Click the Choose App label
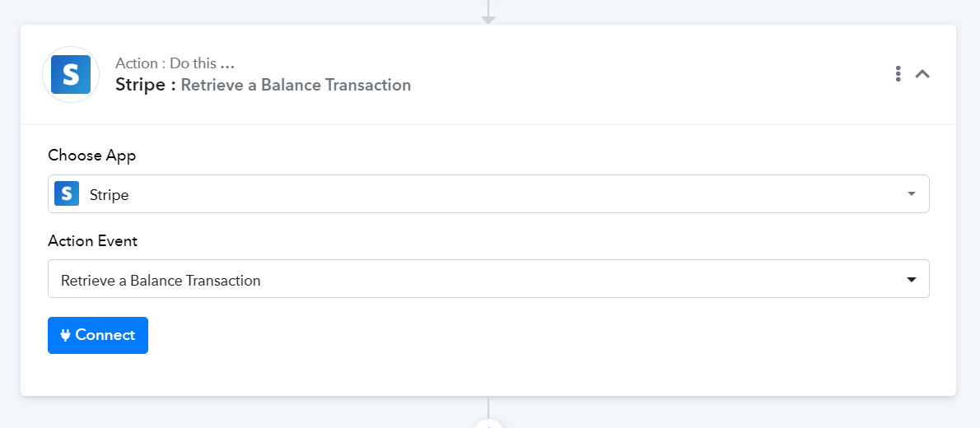Screen dimensions: 980x428 point(92,156)
